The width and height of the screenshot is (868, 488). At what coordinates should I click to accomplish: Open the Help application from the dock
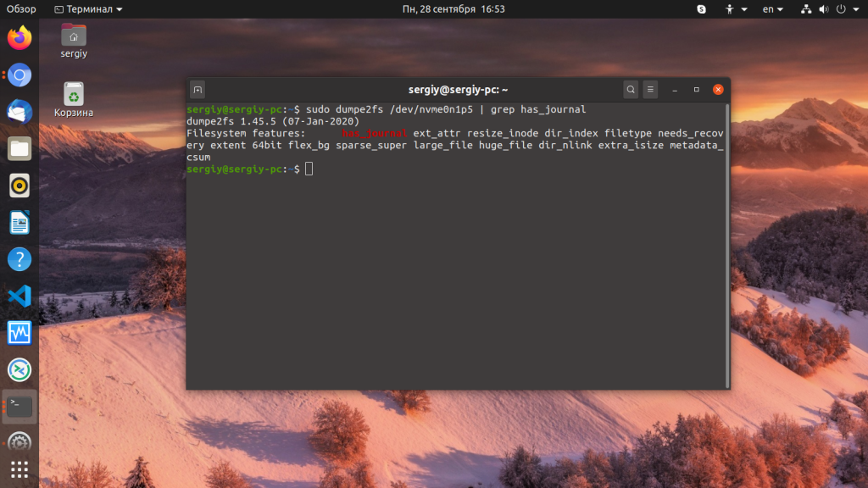pyautogui.click(x=19, y=259)
